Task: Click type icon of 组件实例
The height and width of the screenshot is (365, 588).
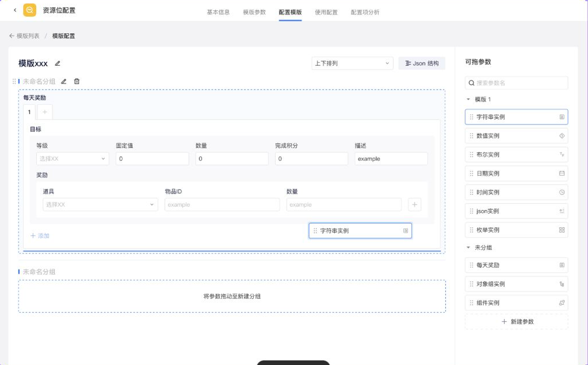Action: tap(562, 303)
